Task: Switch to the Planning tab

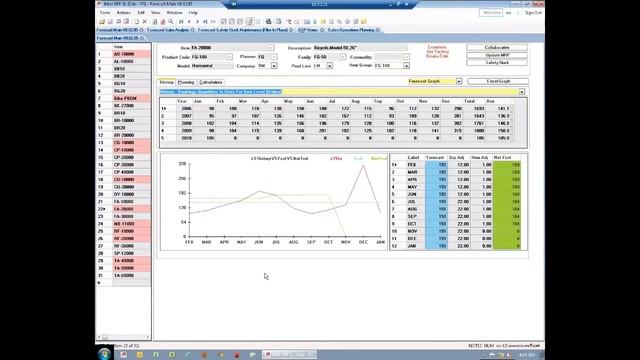Action: coord(186,82)
